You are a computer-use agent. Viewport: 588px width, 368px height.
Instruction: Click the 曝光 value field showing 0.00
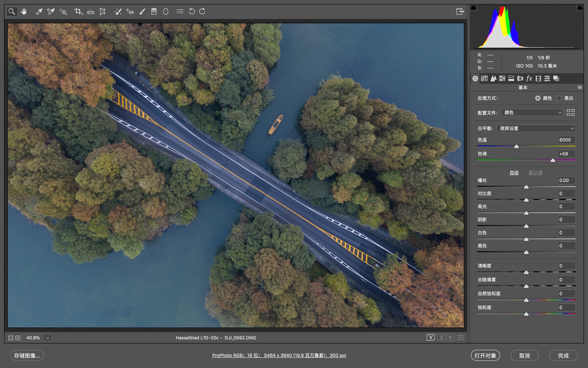tap(566, 180)
